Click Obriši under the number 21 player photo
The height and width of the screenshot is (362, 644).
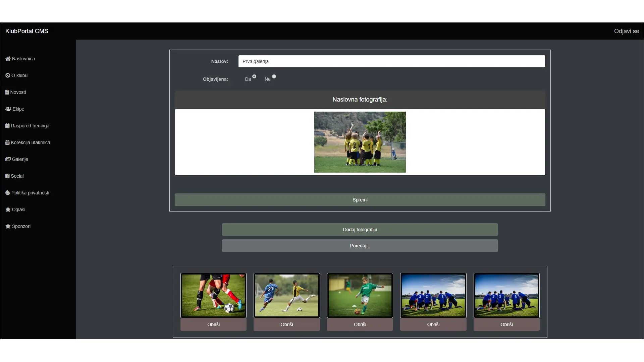(x=287, y=324)
